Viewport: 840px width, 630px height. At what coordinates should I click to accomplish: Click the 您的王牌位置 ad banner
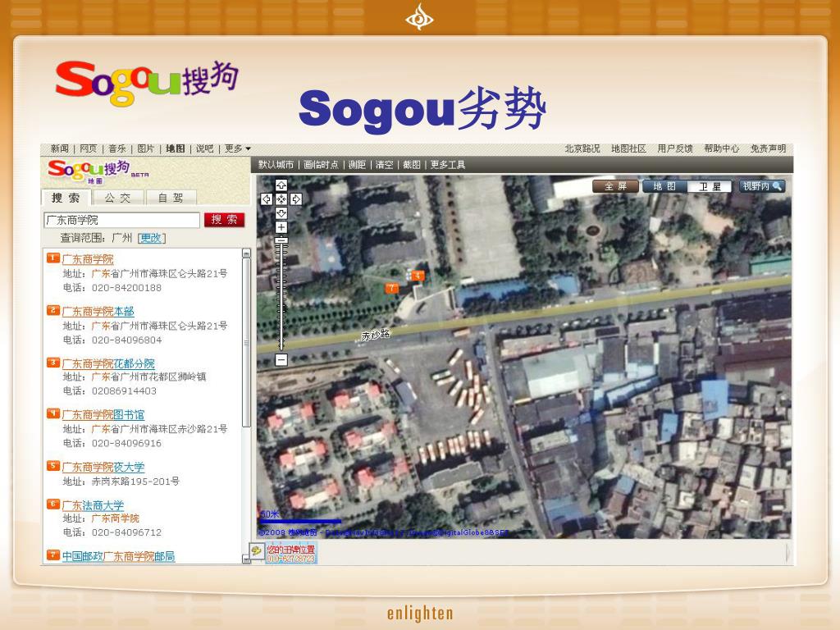[x=291, y=553]
